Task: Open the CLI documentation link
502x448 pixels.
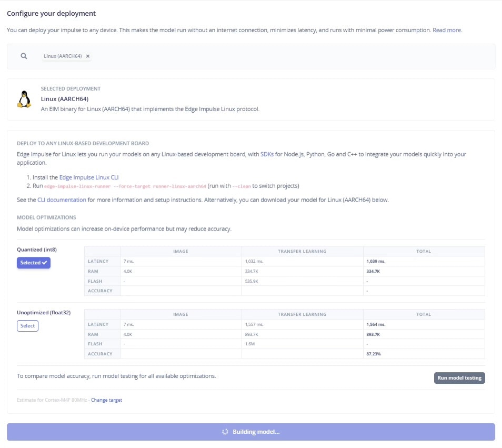Action: 62,200
